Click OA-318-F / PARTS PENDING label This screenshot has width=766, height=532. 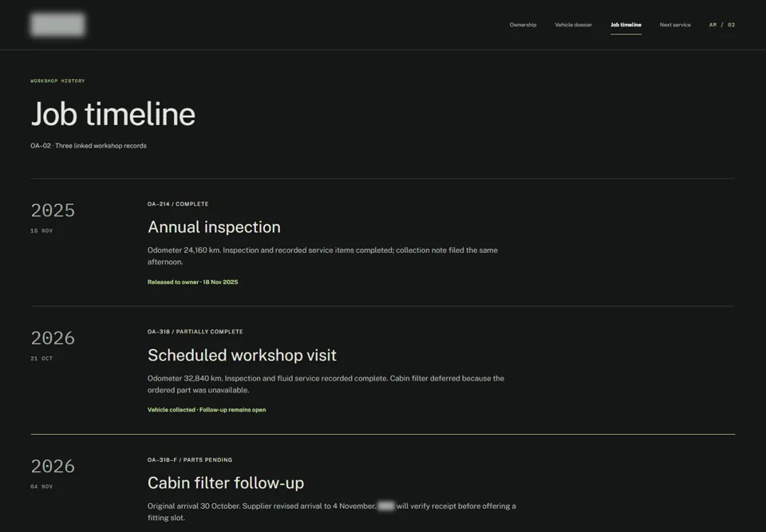tap(190, 459)
